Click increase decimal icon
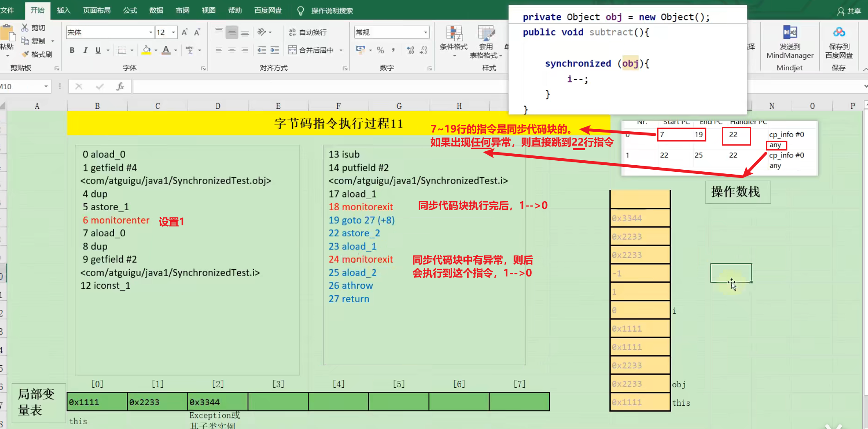The height and width of the screenshot is (429, 868). tap(410, 50)
